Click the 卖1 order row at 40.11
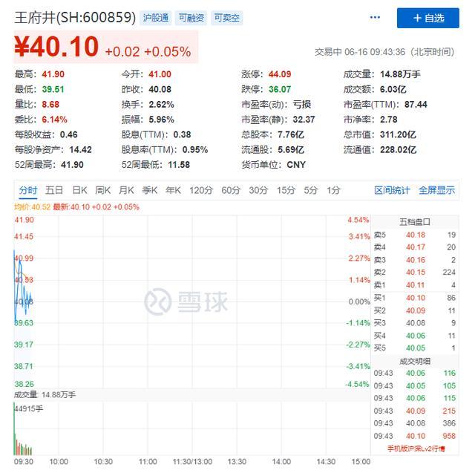 pyautogui.click(x=415, y=285)
